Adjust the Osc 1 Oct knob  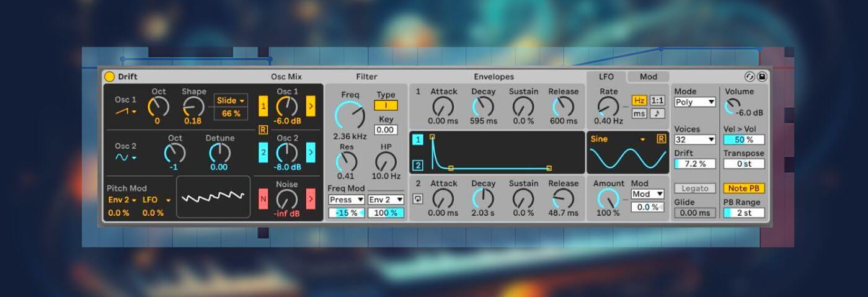[159, 107]
